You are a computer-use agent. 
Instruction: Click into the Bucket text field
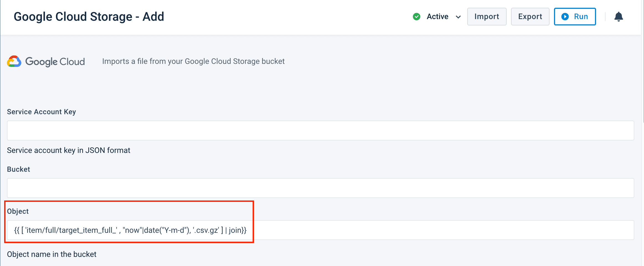[320, 188]
